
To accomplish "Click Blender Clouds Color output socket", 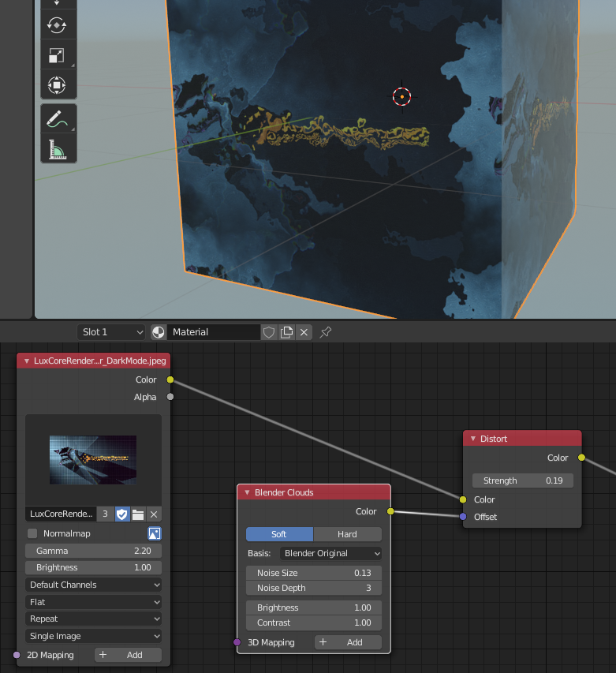I will [x=390, y=511].
